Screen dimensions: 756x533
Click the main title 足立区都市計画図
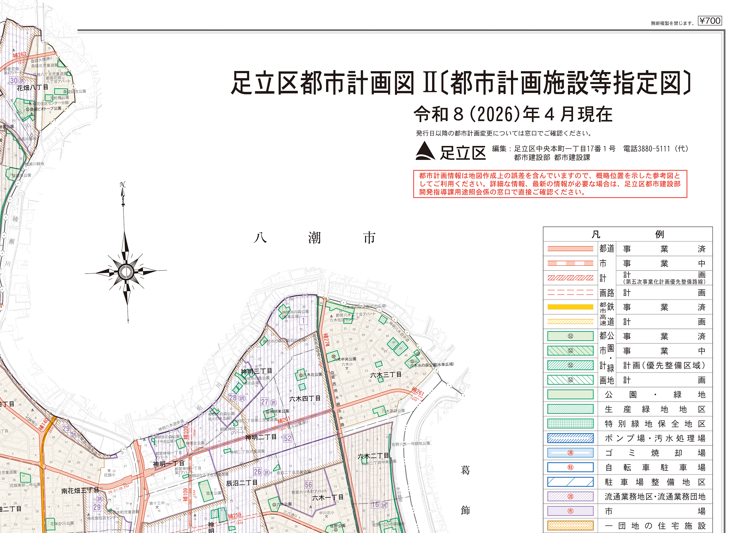point(323,83)
